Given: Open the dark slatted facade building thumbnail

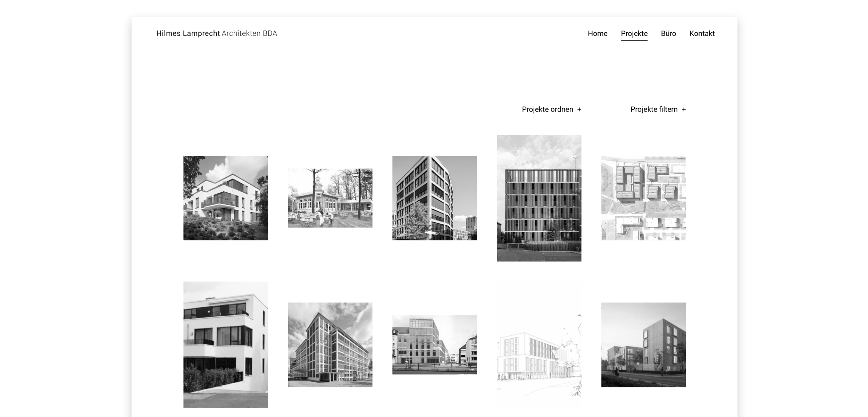Looking at the screenshot, I should click(x=539, y=198).
